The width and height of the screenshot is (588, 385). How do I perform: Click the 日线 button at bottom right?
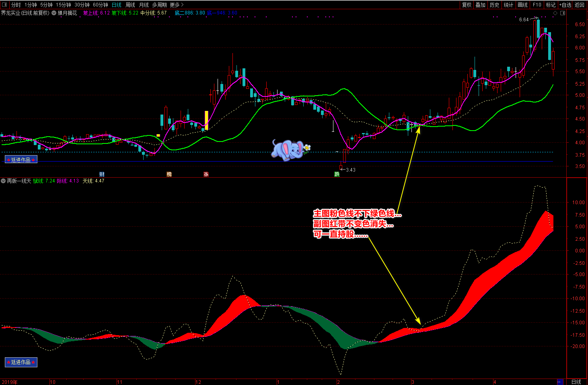click(x=576, y=382)
